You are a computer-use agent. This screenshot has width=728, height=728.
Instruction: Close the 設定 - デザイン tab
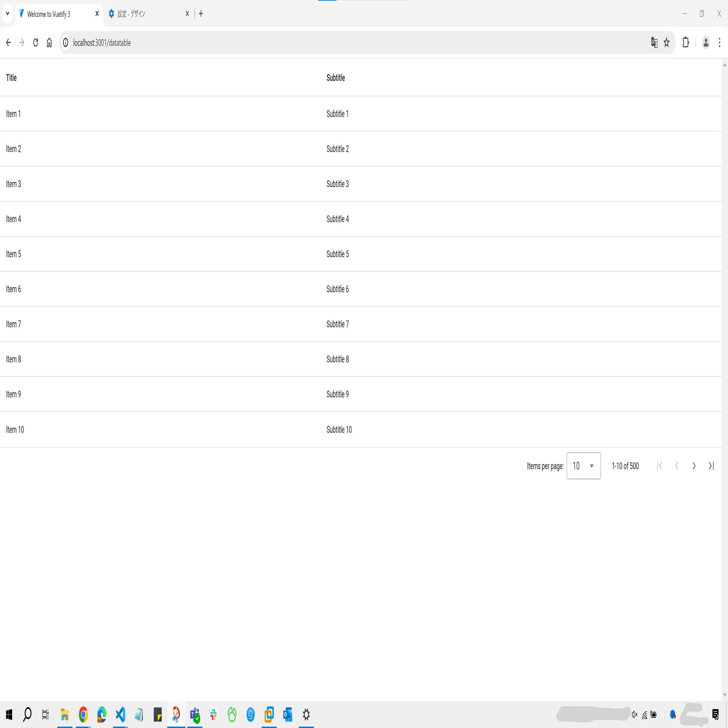[187, 14]
